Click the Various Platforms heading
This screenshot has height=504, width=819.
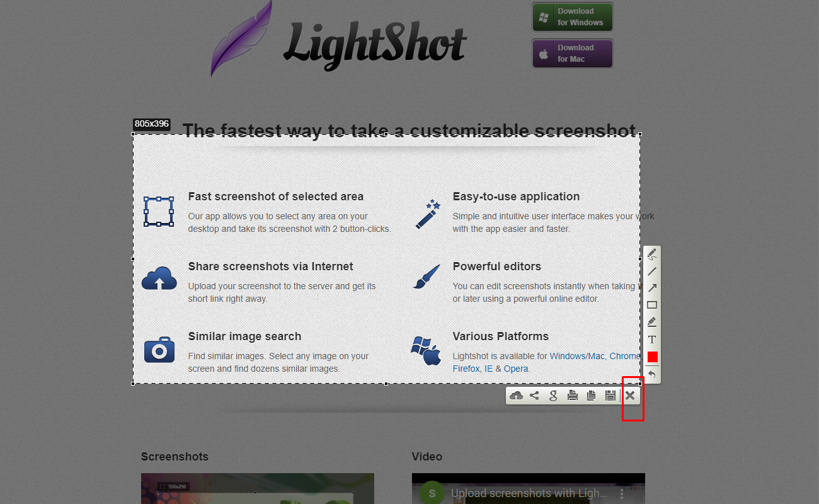(x=501, y=336)
